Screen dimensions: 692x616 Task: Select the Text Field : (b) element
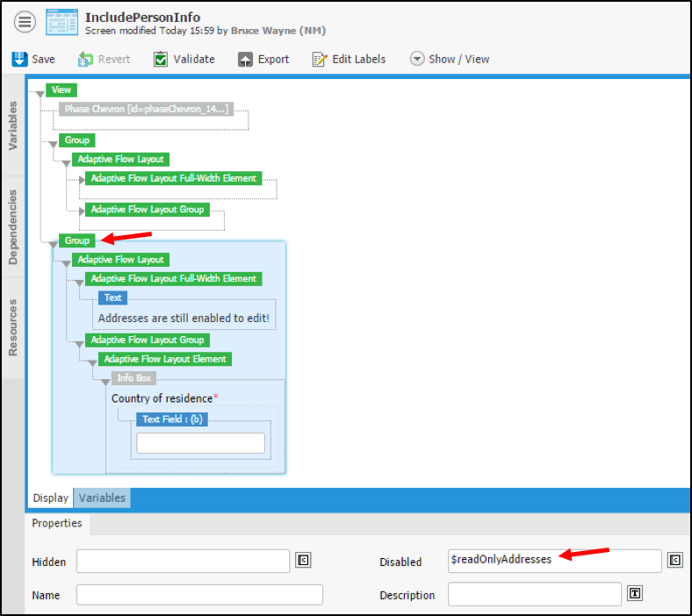172,419
